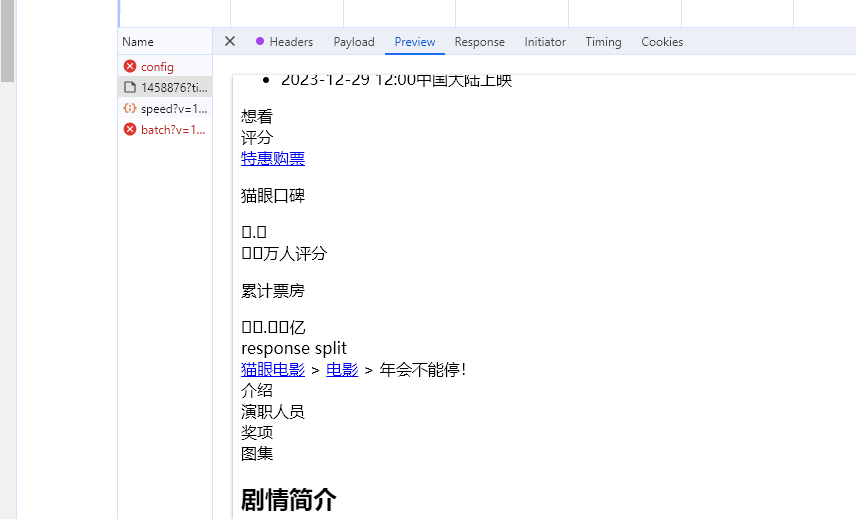
Task: Click the box office value ending in 亿
Action: pyautogui.click(x=273, y=327)
